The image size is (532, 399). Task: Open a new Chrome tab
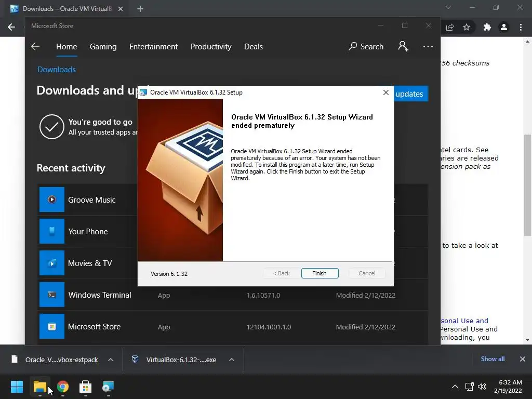140,9
